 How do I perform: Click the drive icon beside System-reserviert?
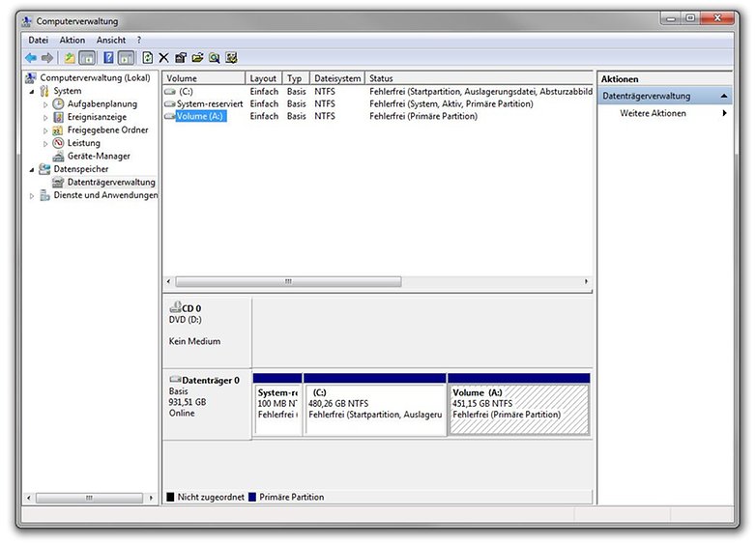[x=170, y=103]
